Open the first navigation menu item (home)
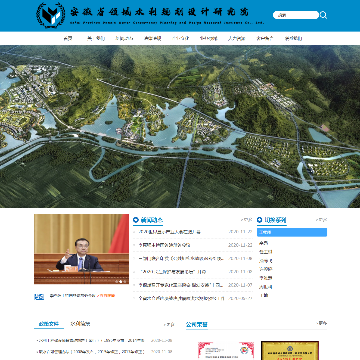Viewport: 360px width, 360px height. coord(68,38)
